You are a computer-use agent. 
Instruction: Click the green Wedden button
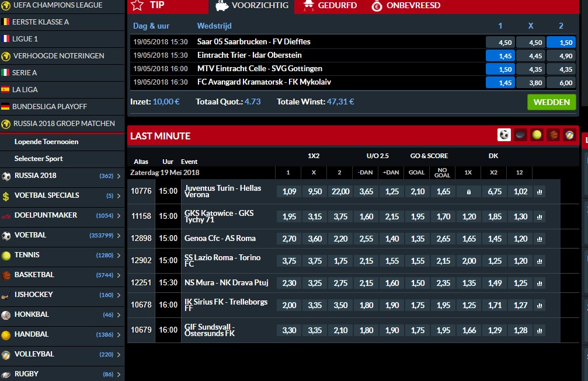552,102
